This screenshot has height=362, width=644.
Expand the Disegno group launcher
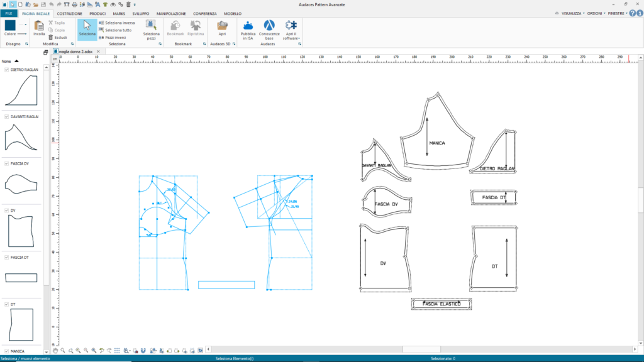coord(26,44)
